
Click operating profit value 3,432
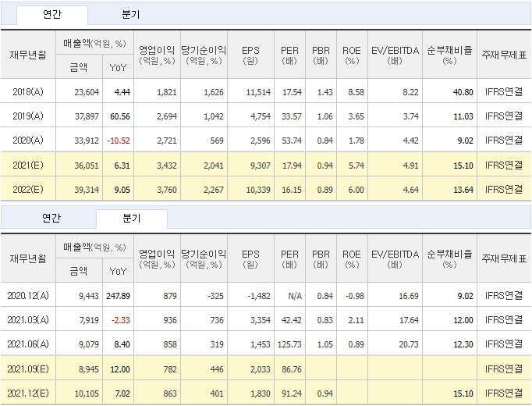(x=167, y=166)
